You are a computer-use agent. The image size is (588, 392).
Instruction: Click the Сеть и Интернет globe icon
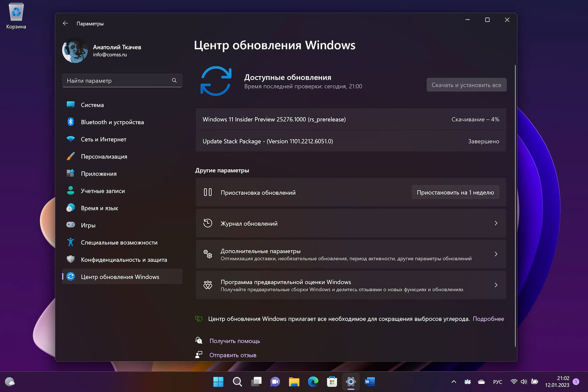tap(71, 139)
